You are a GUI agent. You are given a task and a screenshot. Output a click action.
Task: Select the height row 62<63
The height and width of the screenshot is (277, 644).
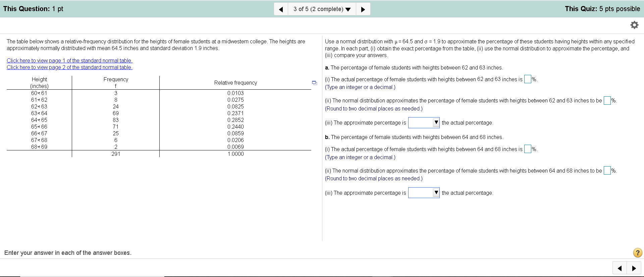coord(39,106)
